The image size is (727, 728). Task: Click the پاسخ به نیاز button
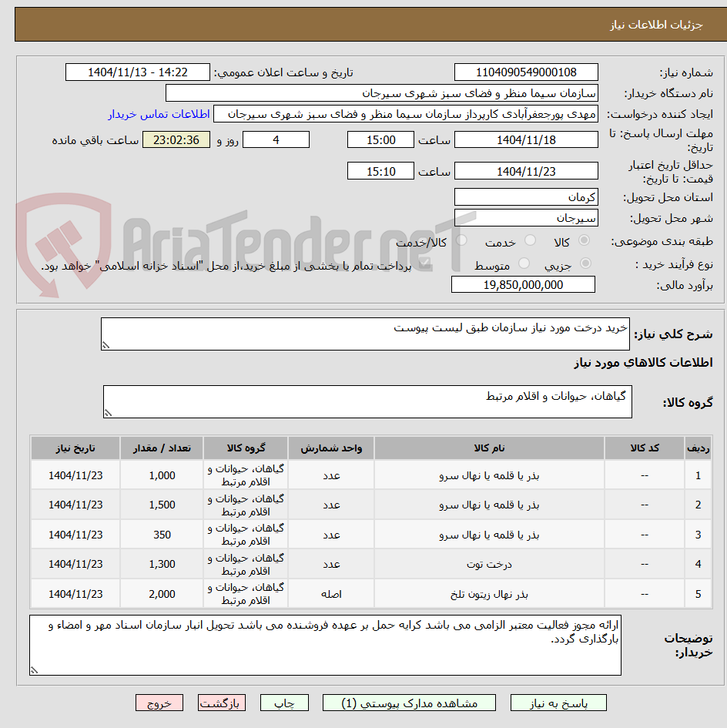coord(558,703)
